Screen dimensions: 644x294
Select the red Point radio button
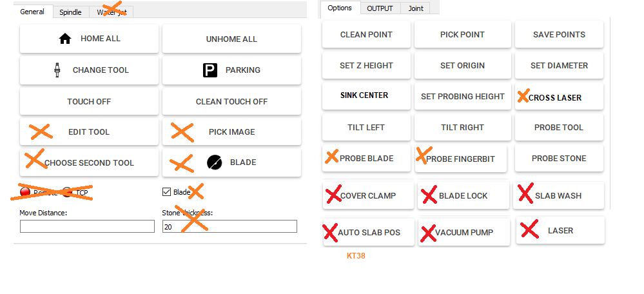coord(25,192)
